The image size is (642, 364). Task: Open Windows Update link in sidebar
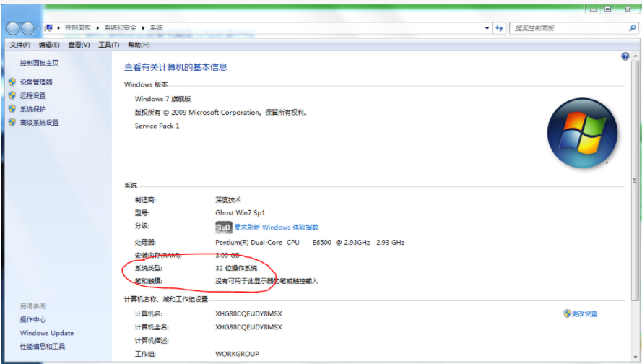pos(47,333)
